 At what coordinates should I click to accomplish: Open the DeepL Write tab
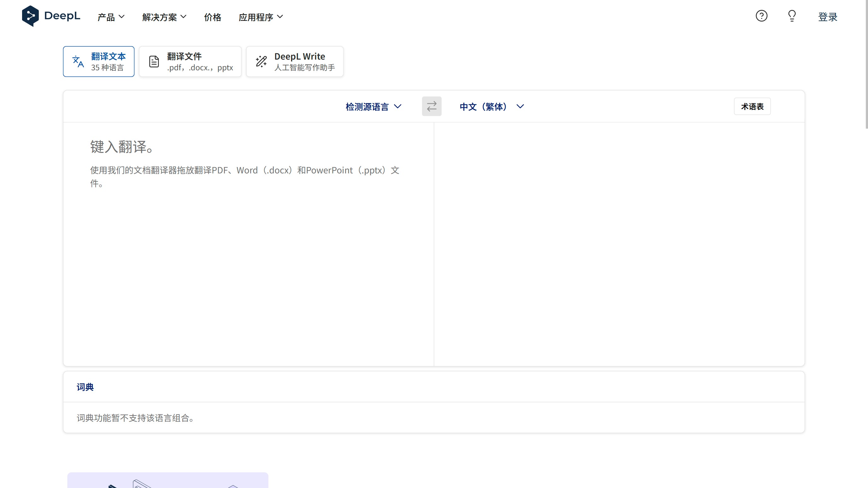pos(295,61)
